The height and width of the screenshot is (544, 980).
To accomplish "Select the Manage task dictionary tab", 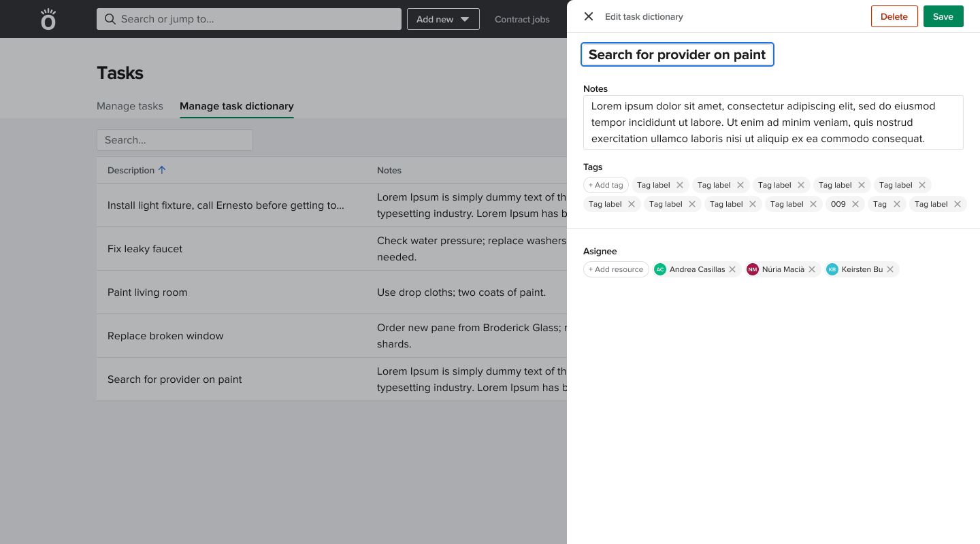I will (236, 106).
